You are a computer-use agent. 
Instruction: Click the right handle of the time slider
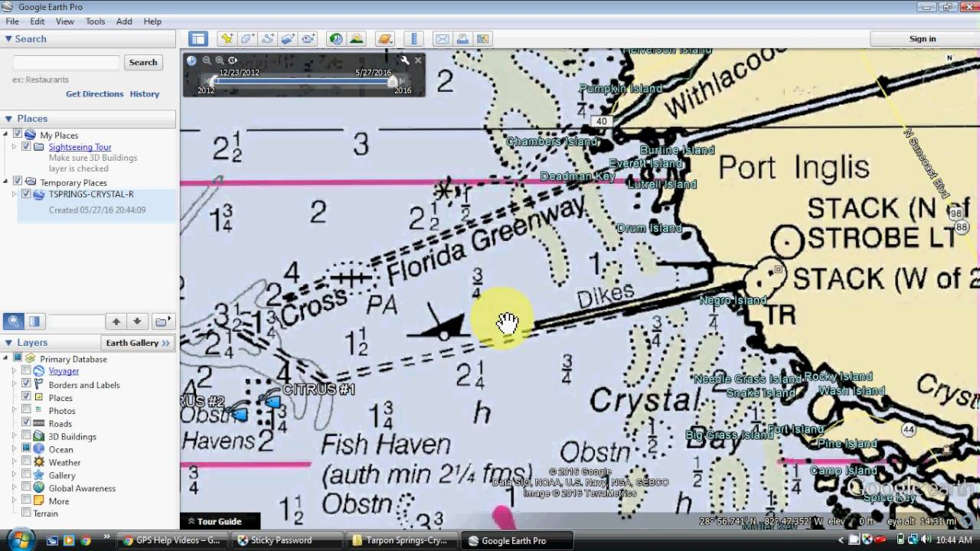[393, 82]
